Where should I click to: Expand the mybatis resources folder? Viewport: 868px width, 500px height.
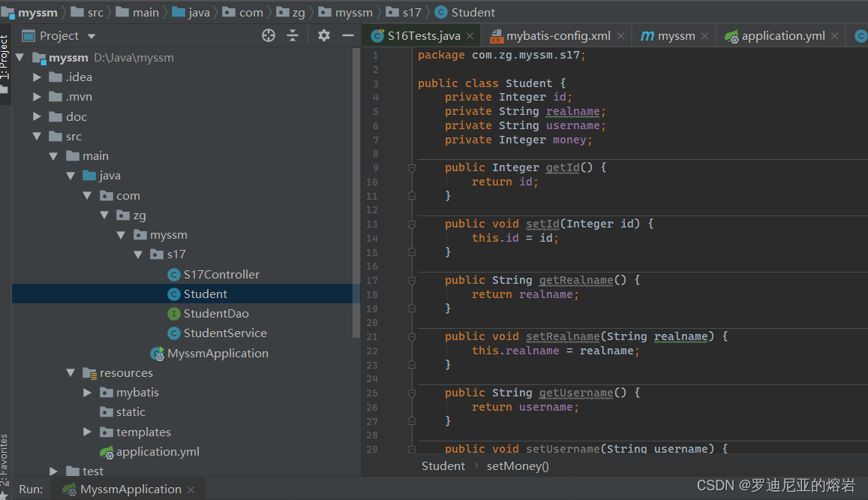(88, 392)
